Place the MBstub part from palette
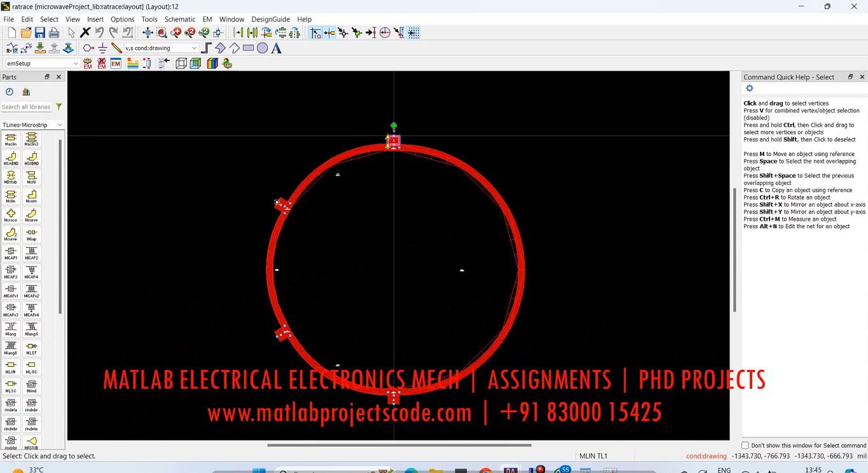The height and width of the screenshot is (473, 868). pos(11,177)
